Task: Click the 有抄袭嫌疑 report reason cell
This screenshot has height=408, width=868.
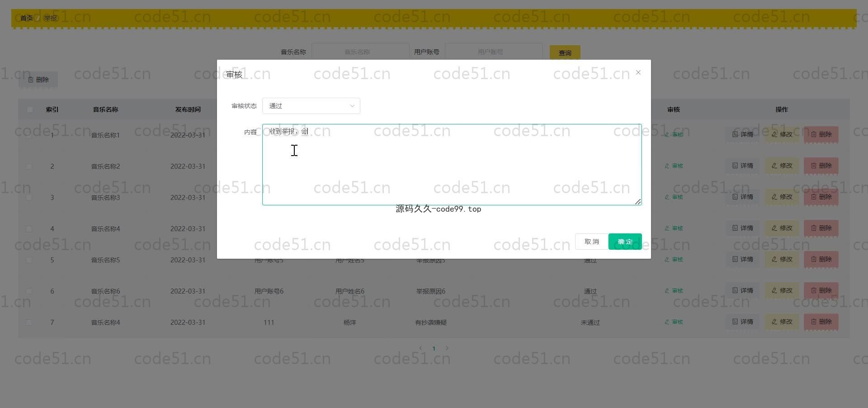Action: 431,323
